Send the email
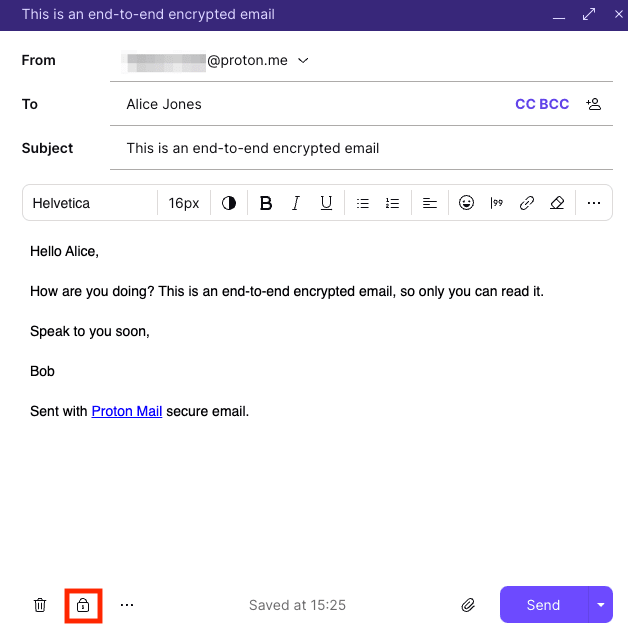The width and height of the screenshot is (628, 630). click(x=544, y=605)
